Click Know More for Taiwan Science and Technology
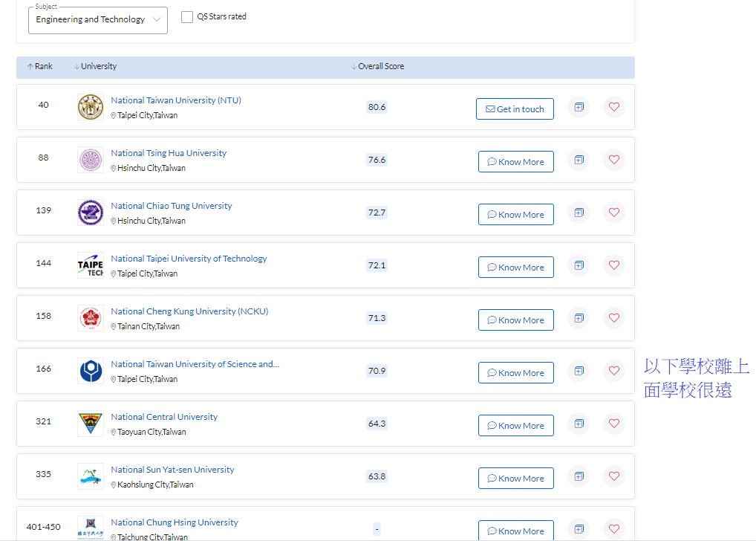 [x=516, y=372]
